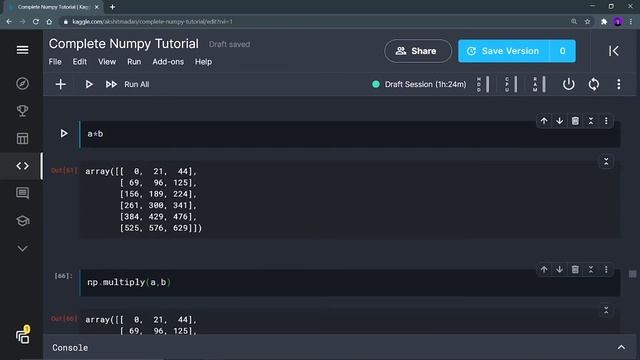Close the Complete Numpy Tutorial tab
The width and height of the screenshot is (640, 360).
[97, 7]
